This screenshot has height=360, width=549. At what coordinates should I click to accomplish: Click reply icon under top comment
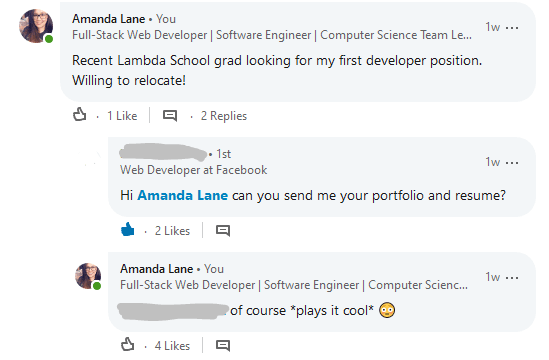point(170,116)
